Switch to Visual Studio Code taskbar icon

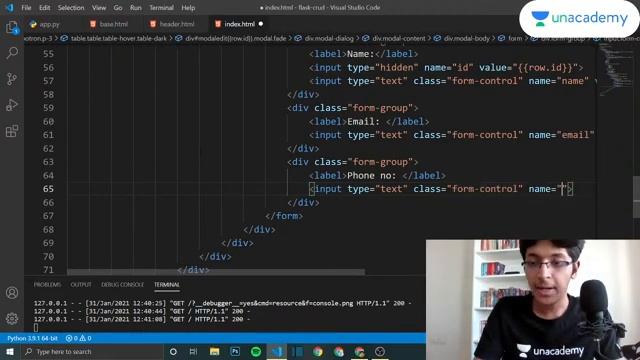point(277,351)
